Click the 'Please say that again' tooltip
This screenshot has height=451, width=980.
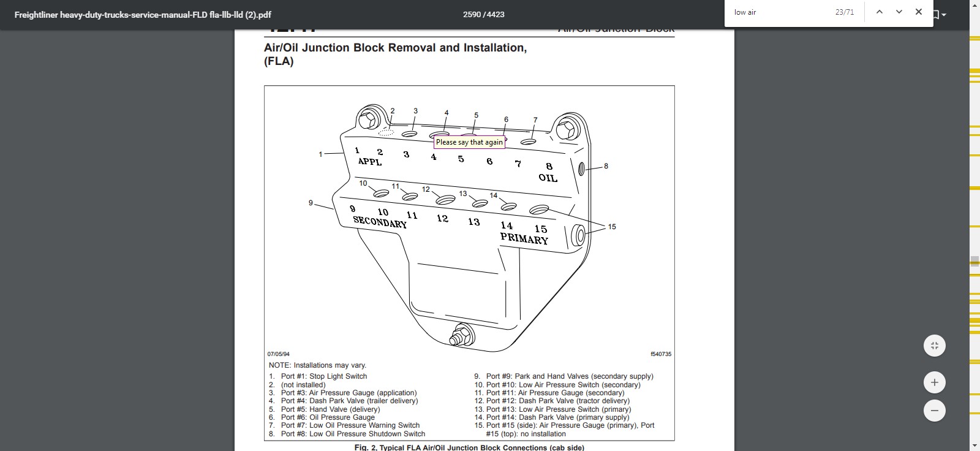(x=469, y=142)
